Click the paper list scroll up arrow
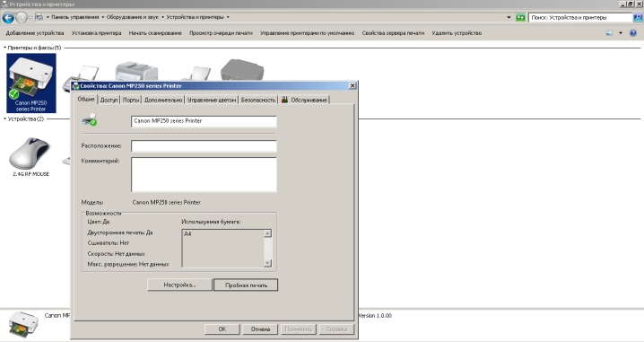The image size is (644, 342). click(268, 233)
